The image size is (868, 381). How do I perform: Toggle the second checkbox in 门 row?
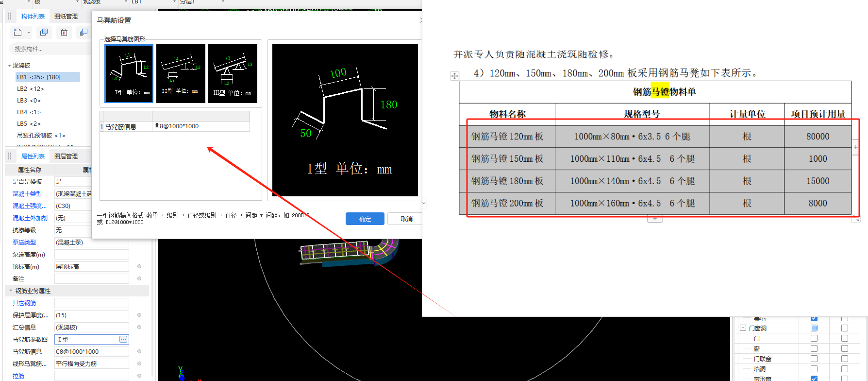(x=845, y=338)
